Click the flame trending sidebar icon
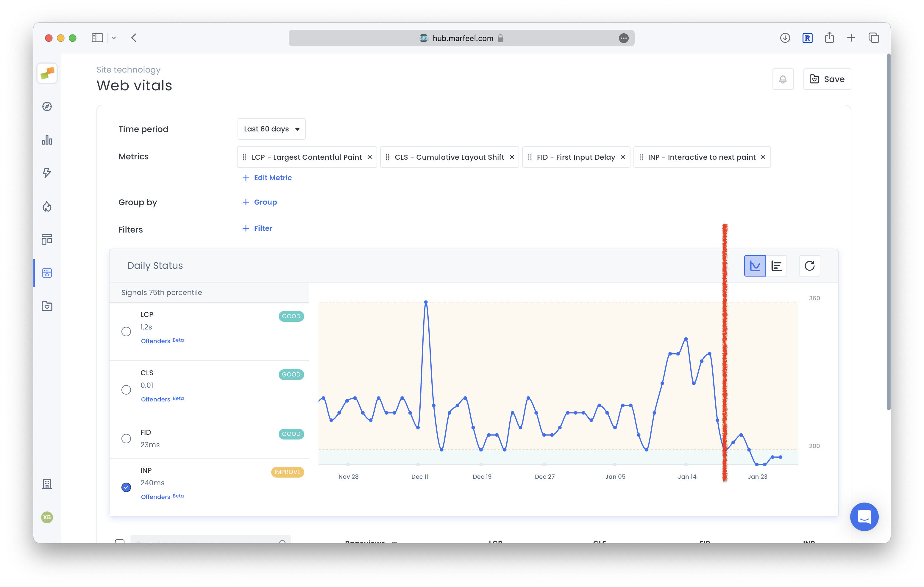This screenshot has height=587, width=924. [x=47, y=207]
